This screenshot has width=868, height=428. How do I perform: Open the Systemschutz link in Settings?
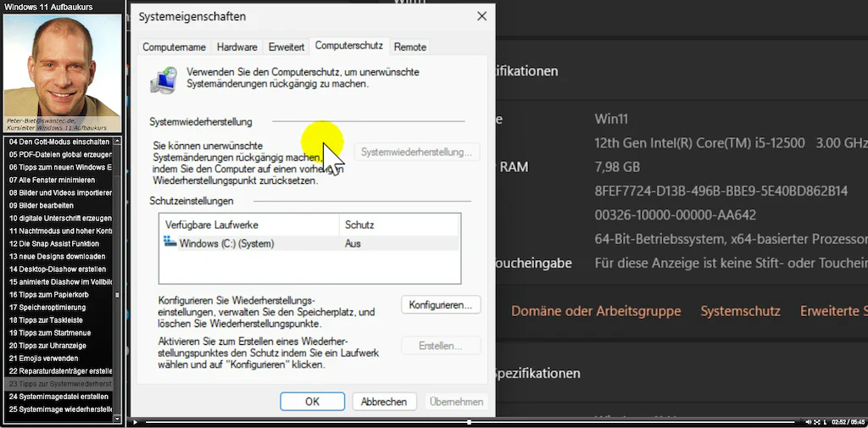[x=741, y=311]
